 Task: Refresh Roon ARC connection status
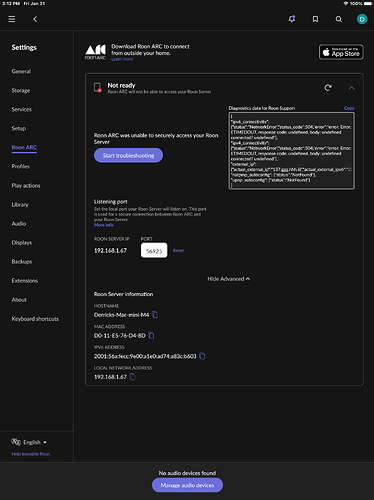click(328, 88)
